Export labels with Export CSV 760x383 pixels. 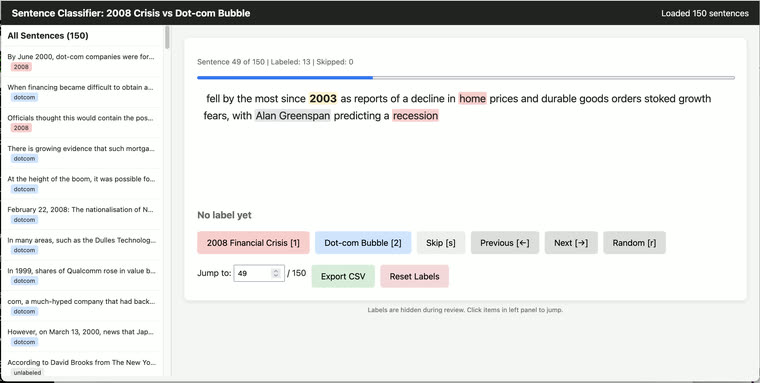coord(343,276)
